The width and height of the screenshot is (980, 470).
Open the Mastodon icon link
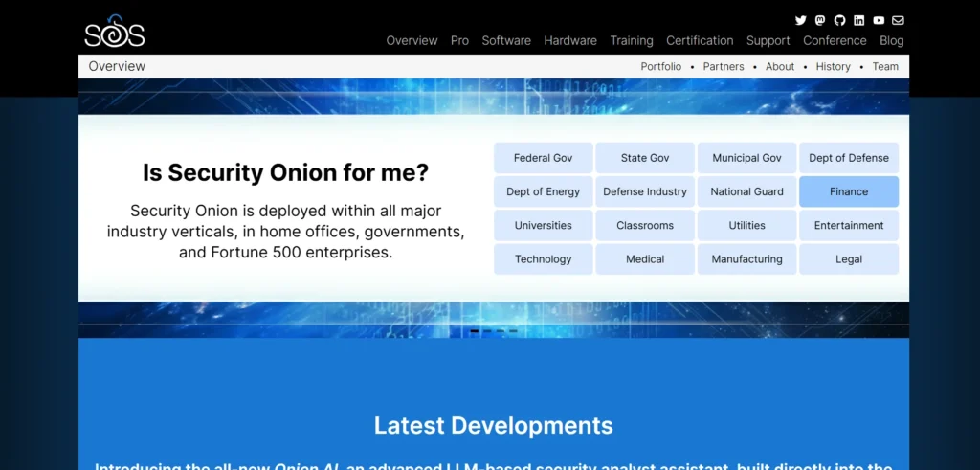click(820, 21)
